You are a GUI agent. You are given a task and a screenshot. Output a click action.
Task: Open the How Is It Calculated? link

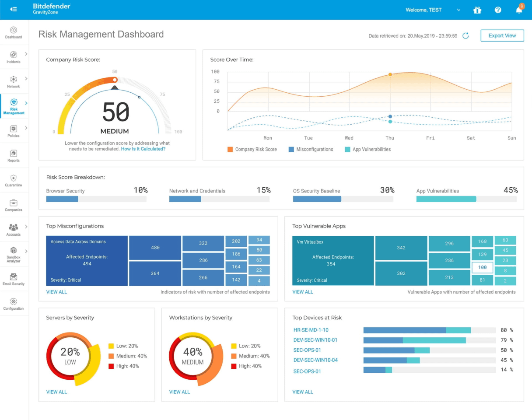coord(143,149)
